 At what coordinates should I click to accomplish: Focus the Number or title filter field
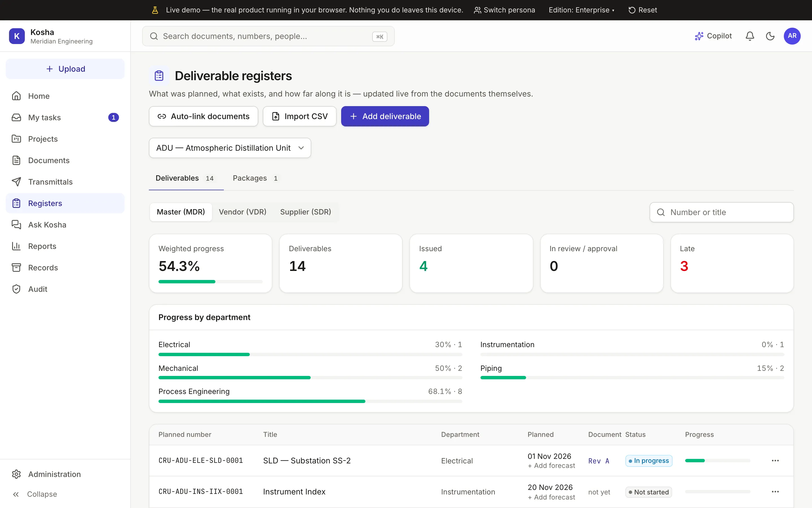721,212
